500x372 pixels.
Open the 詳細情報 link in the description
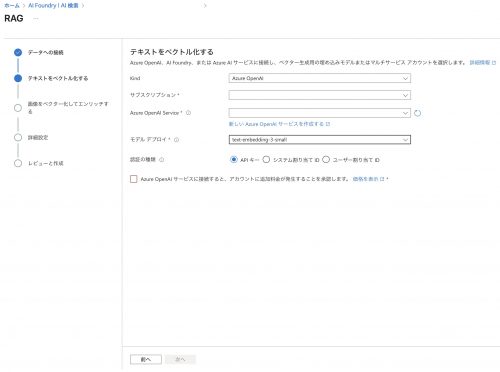click(483, 63)
